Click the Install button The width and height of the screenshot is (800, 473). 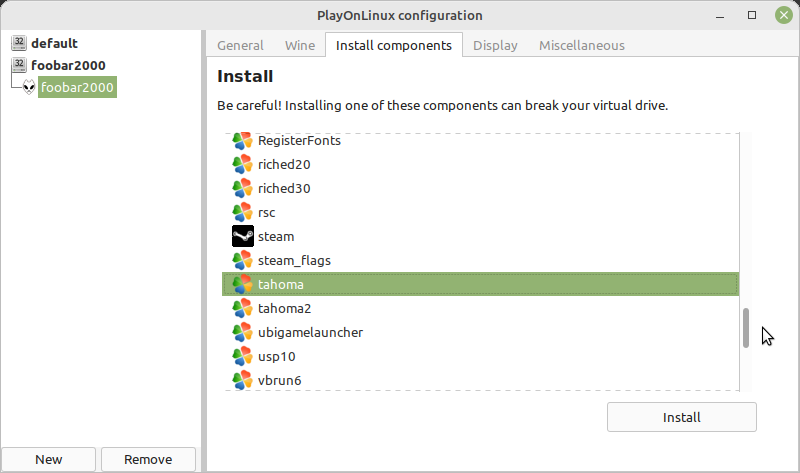682,417
